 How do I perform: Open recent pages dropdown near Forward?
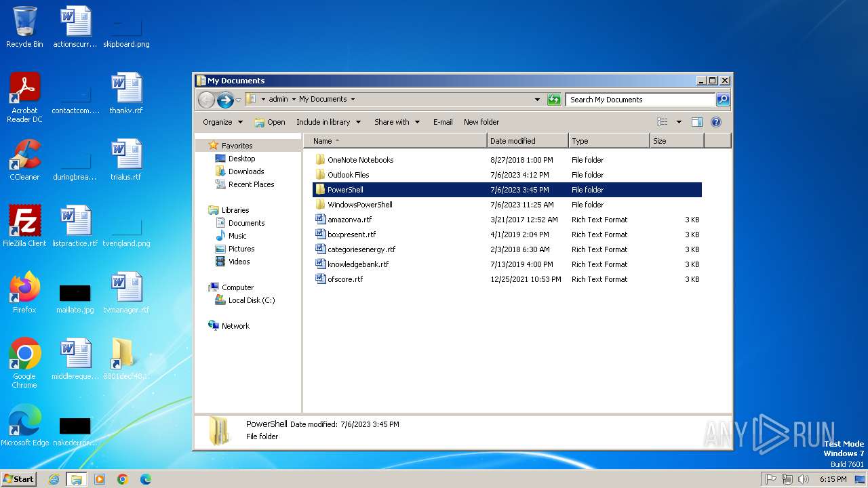pyautogui.click(x=238, y=100)
